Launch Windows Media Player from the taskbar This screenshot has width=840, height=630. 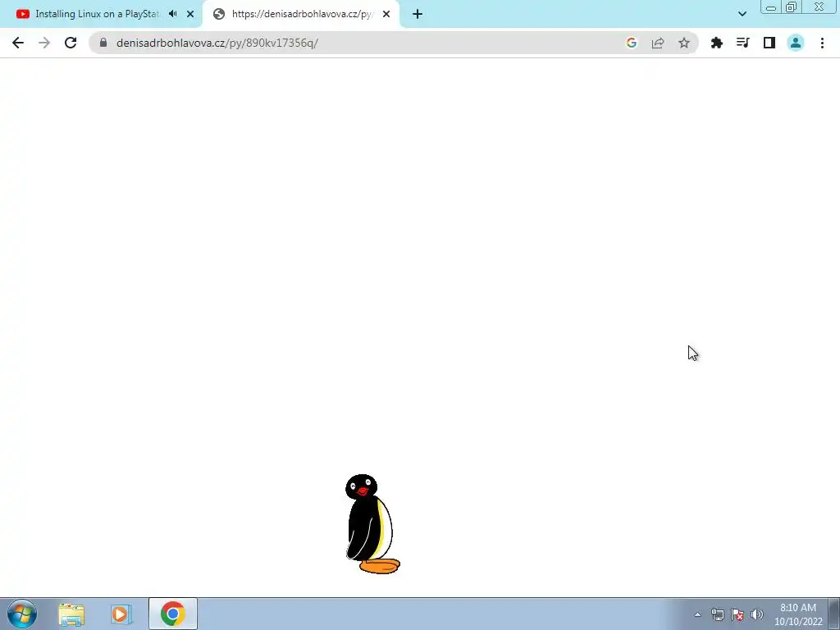[121, 614]
